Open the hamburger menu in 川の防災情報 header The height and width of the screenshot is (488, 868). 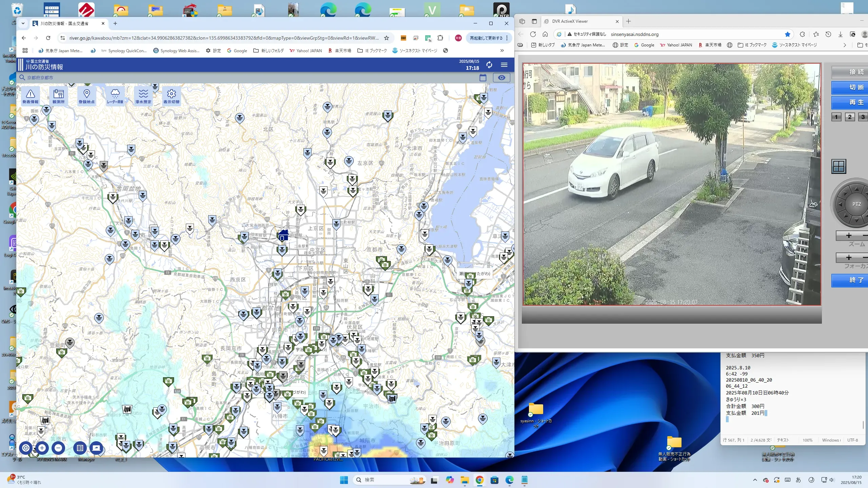click(504, 64)
